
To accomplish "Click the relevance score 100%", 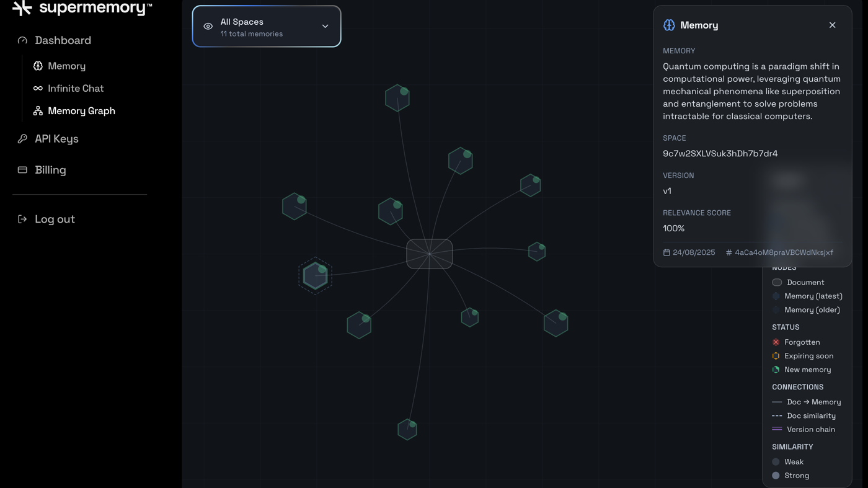I will (x=673, y=228).
